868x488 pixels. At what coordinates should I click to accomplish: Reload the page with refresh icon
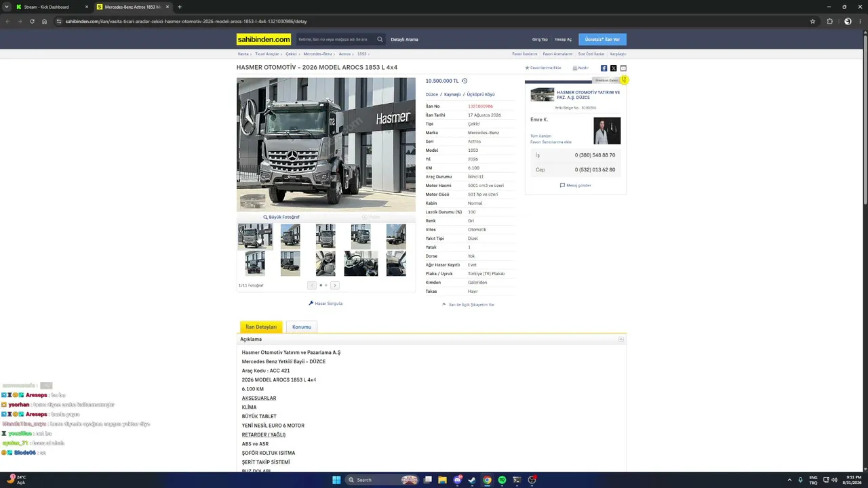[32, 21]
